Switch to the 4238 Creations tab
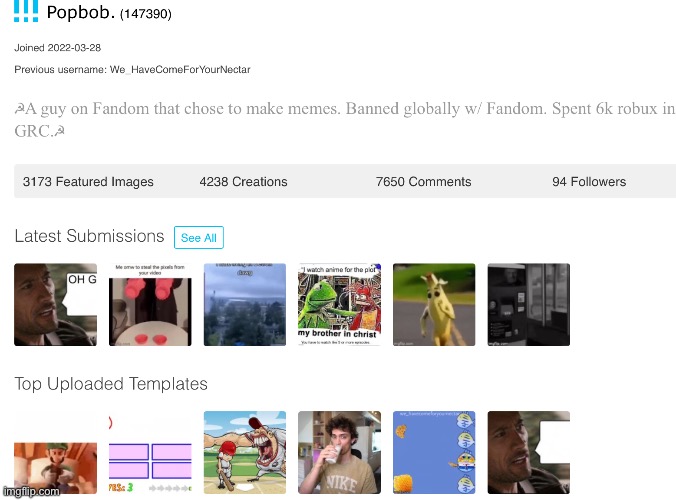 [243, 182]
